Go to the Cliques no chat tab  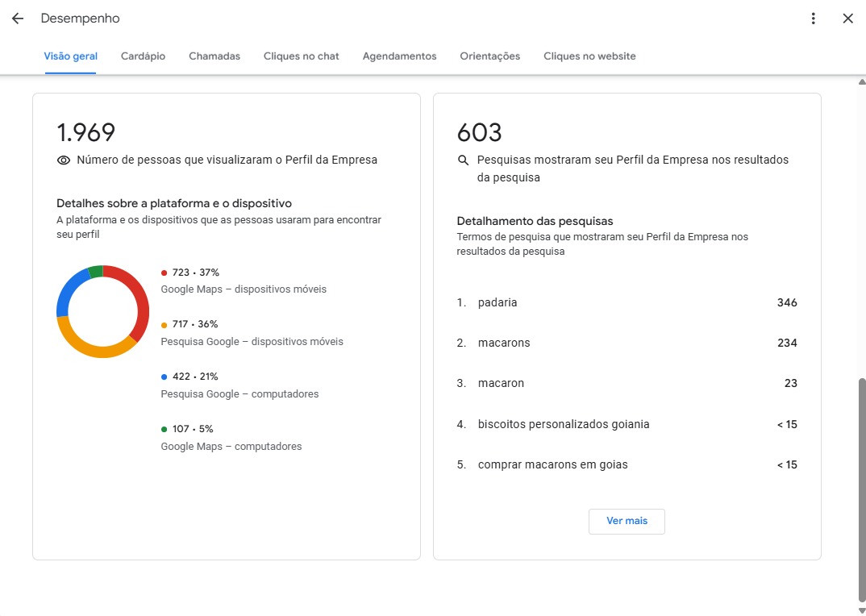pyautogui.click(x=301, y=56)
